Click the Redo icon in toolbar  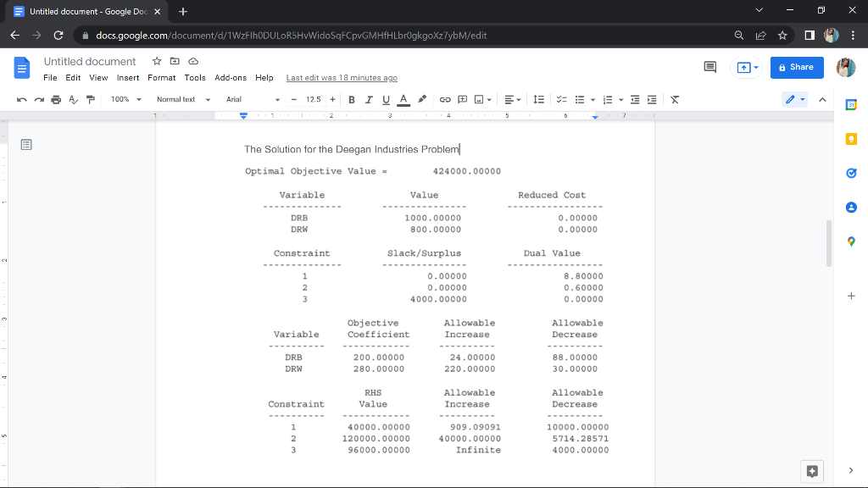[x=39, y=100]
